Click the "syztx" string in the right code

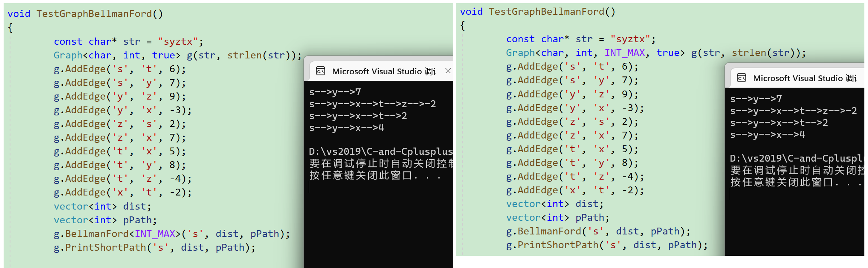(630, 39)
